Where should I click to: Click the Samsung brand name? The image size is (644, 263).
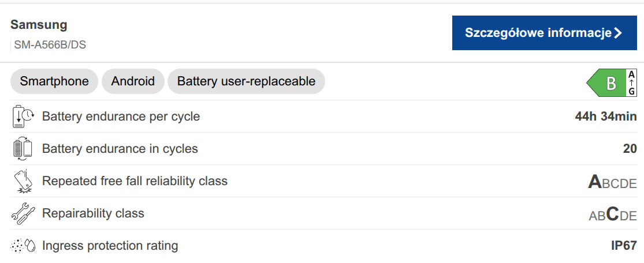click(x=39, y=25)
